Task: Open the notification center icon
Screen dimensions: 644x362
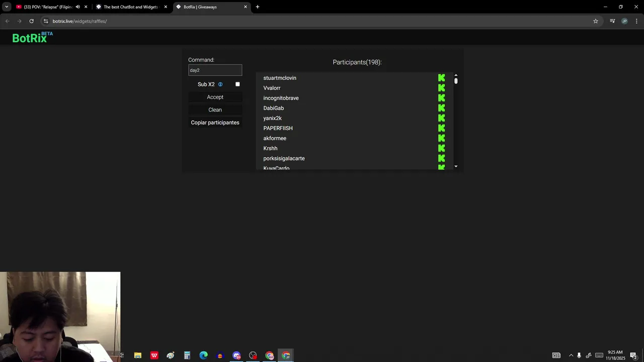Action: (x=633, y=355)
